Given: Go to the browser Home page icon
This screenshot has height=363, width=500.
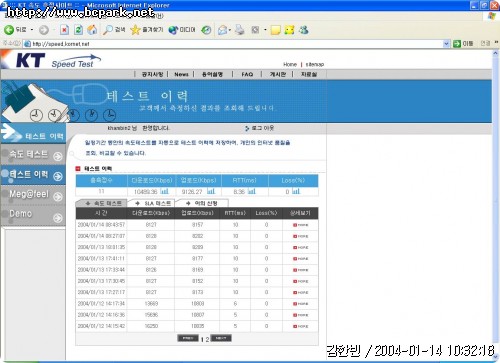Looking at the screenshot, I should tap(92, 30).
